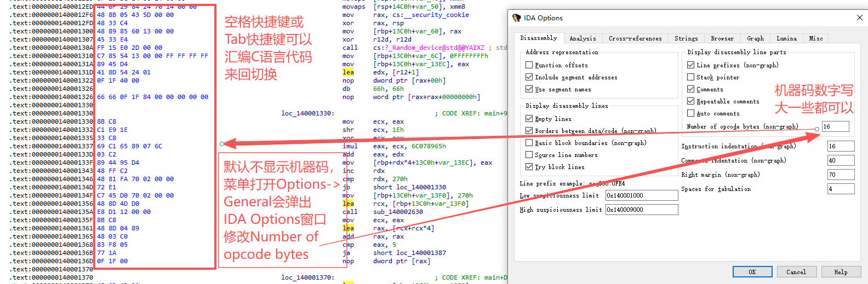
Task: Toggle Try block lines checkbox
Action: point(529,167)
